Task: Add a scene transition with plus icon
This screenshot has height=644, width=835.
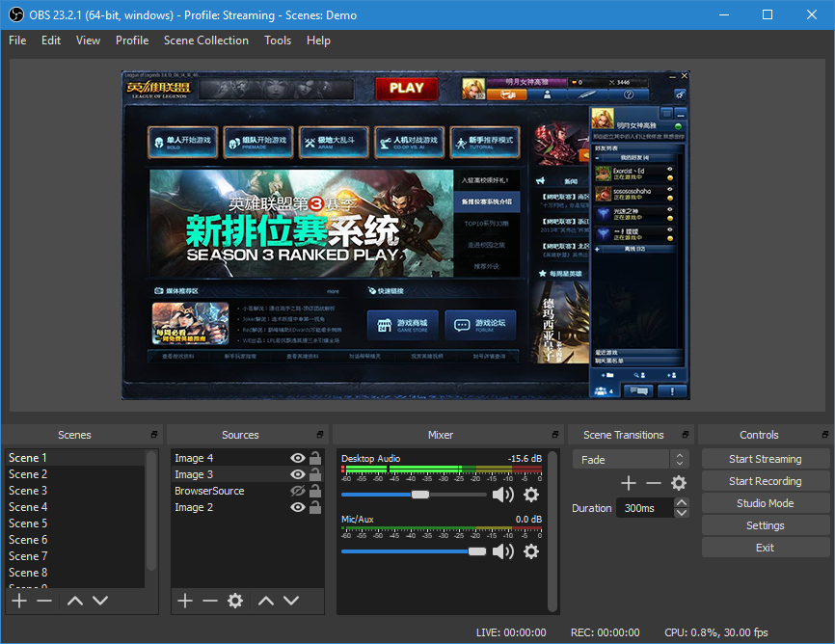Action: click(x=629, y=483)
